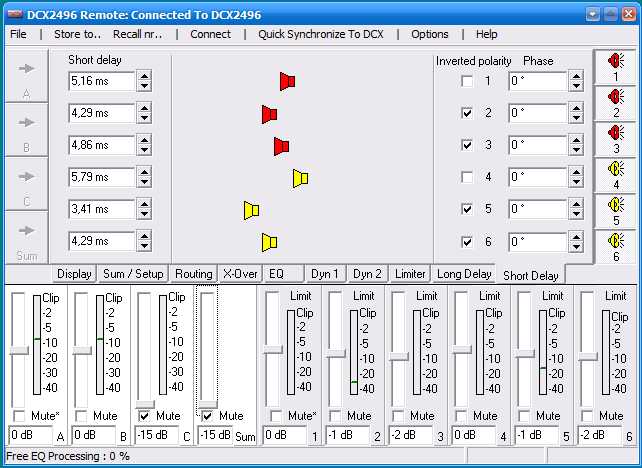The width and height of the screenshot is (642, 468).
Task: Toggle inverted polarity for output 1
Action: pos(467,81)
